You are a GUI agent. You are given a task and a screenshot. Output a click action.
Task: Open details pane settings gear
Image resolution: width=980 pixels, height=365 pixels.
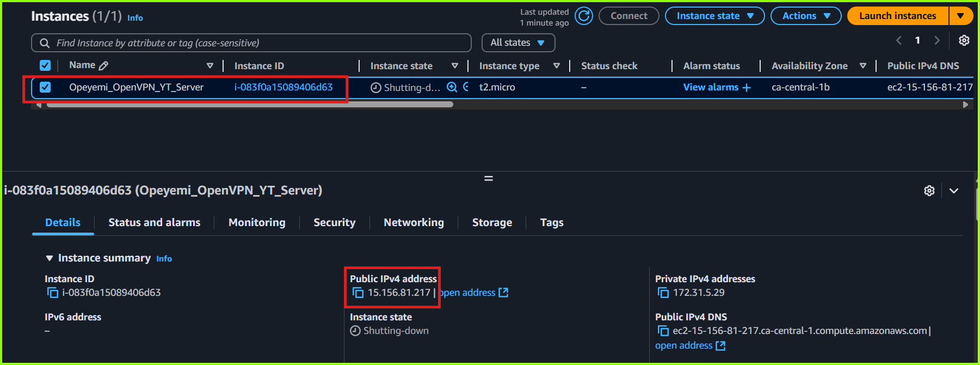929,191
